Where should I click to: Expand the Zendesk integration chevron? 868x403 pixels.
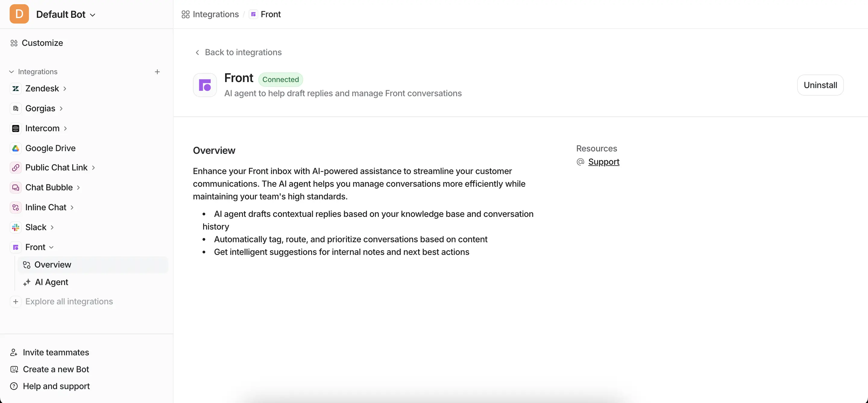tap(65, 89)
